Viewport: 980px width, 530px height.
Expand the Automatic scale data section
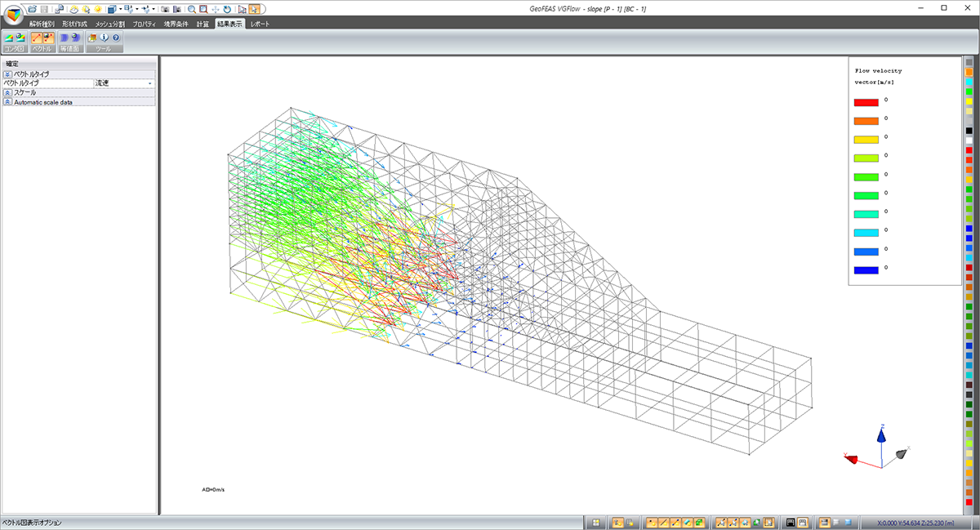coord(7,102)
